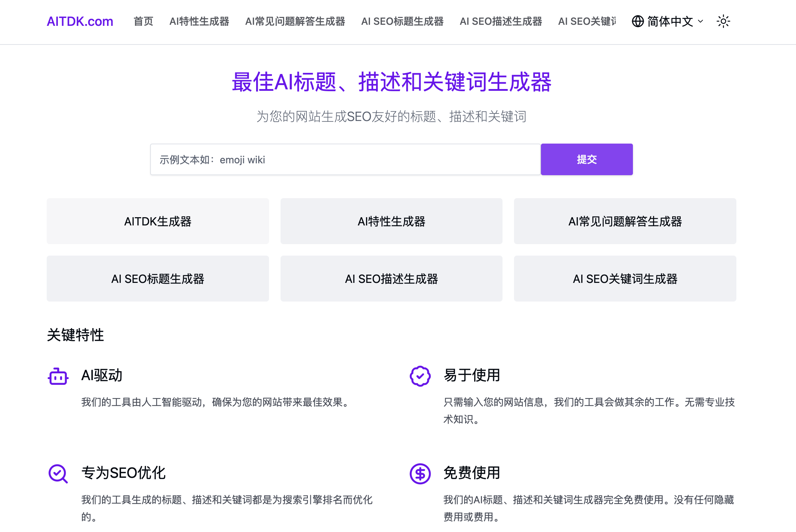
Task: Click the badge check icon beside 易于使用
Action: point(420,376)
